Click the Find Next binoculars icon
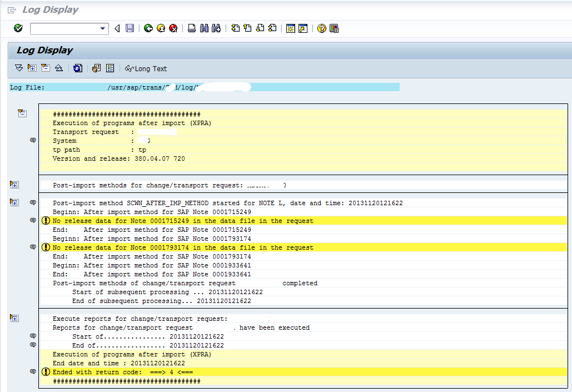The height and width of the screenshot is (392, 572). point(216,28)
